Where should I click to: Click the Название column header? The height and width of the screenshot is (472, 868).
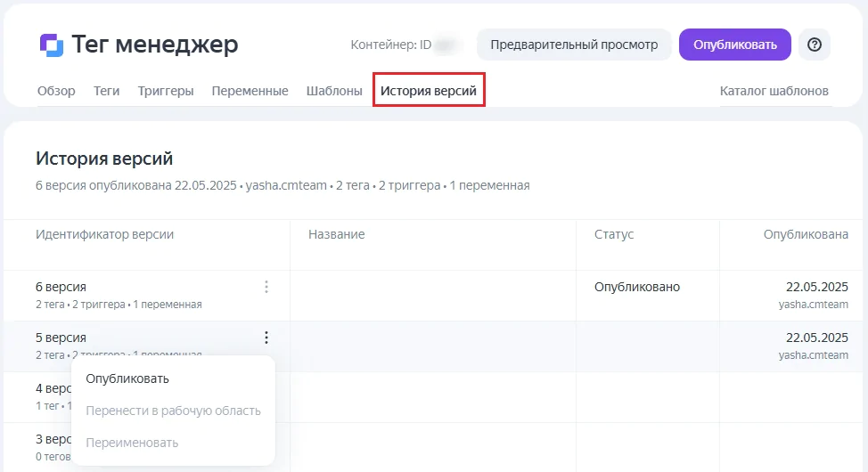(337, 234)
